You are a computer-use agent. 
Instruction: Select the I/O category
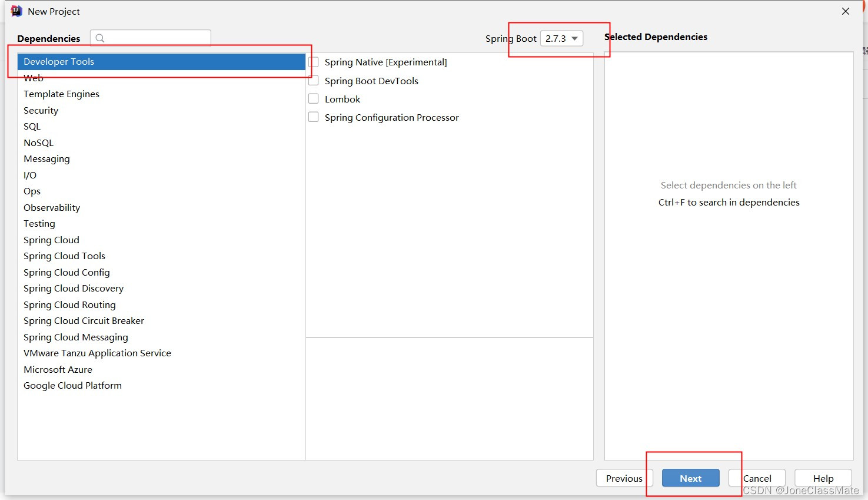[x=161, y=175]
